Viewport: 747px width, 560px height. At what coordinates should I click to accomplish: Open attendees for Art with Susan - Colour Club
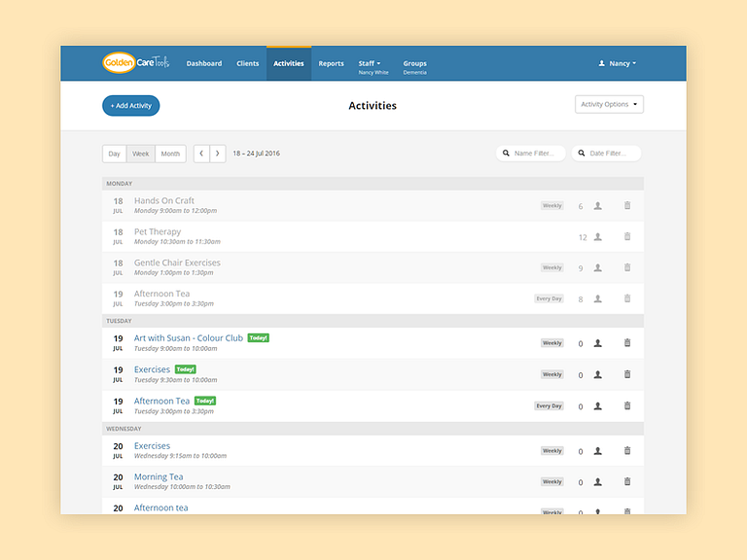[x=597, y=343]
